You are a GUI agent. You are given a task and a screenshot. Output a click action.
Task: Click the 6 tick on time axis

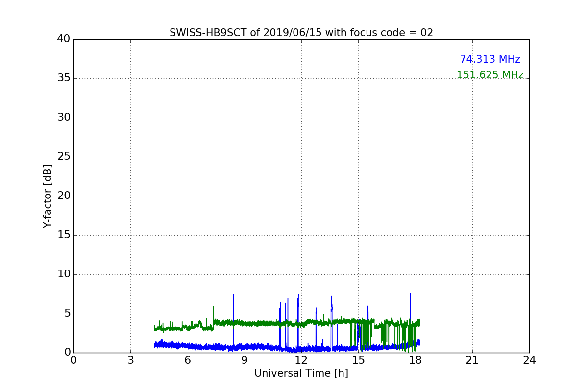[x=187, y=360]
